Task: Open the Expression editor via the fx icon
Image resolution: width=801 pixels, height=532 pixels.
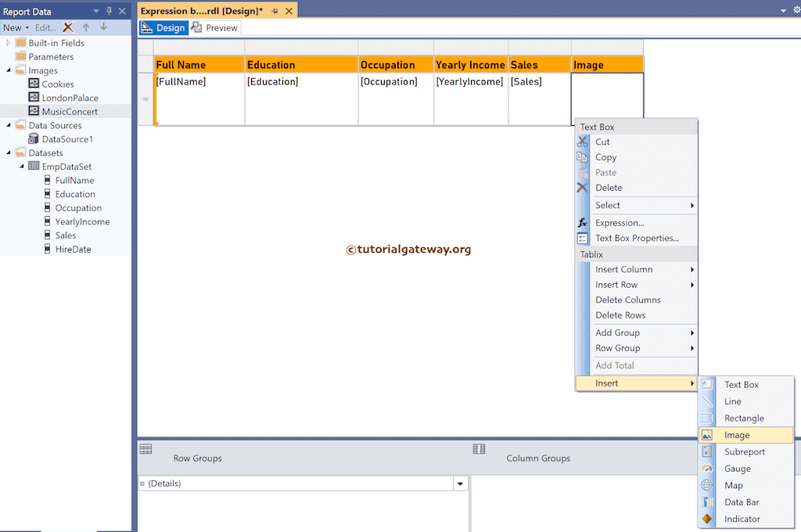Action: pos(582,222)
